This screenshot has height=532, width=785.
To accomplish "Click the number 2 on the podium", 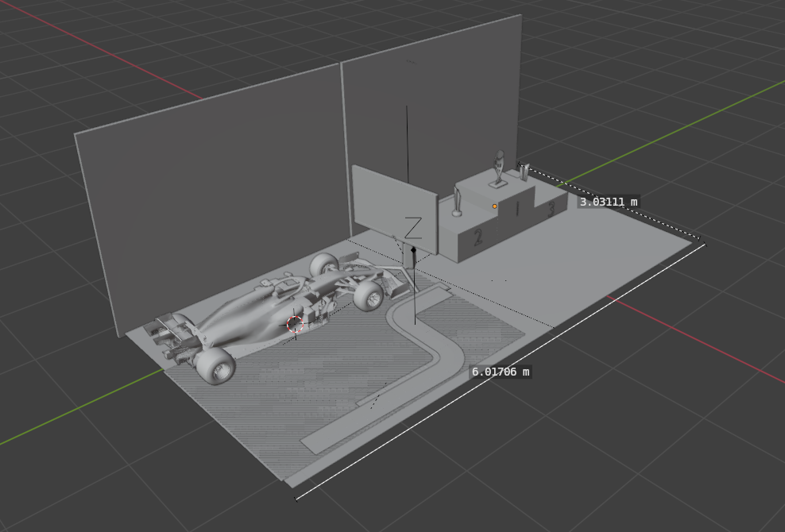I will (x=478, y=237).
